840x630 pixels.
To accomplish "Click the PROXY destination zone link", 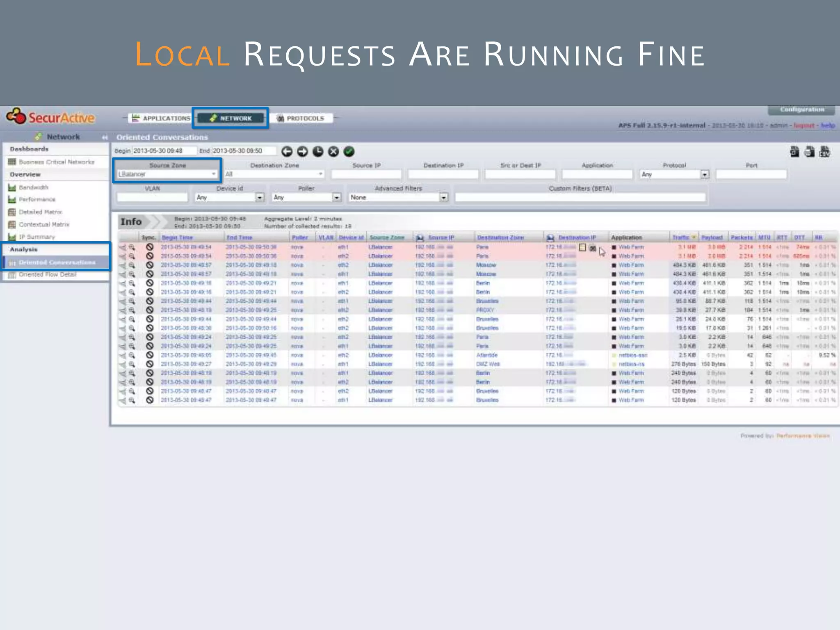I will tap(485, 310).
